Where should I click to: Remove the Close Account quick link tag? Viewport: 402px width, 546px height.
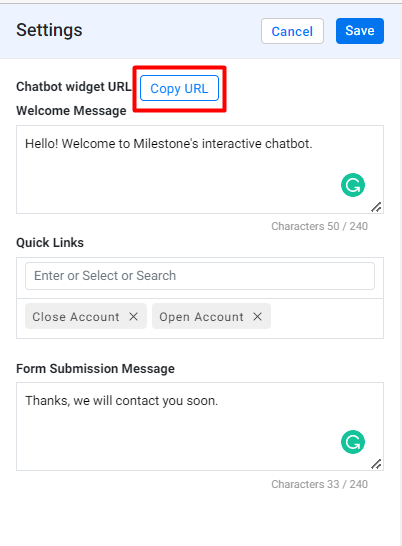pos(133,317)
